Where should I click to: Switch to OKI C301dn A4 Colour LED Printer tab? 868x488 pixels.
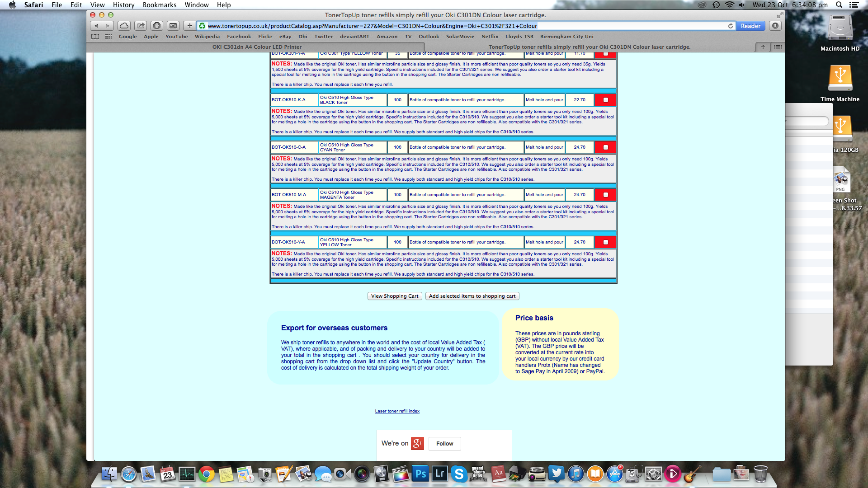tap(257, 47)
